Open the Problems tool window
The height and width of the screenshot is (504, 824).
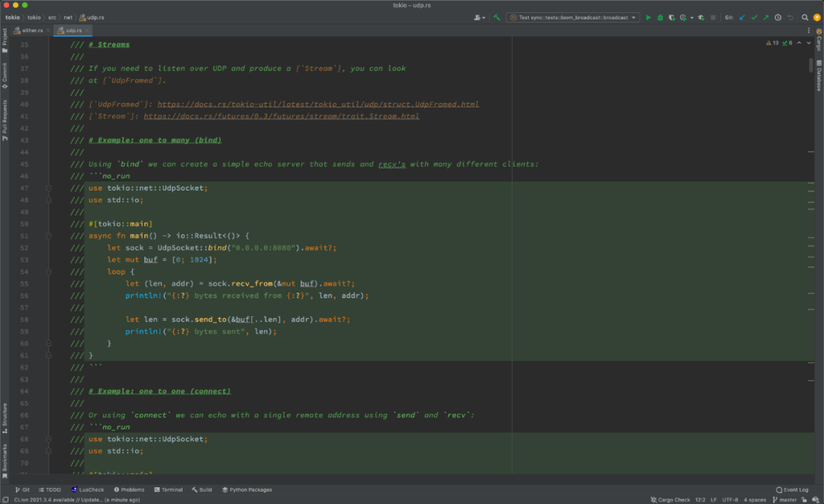tap(129, 490)
